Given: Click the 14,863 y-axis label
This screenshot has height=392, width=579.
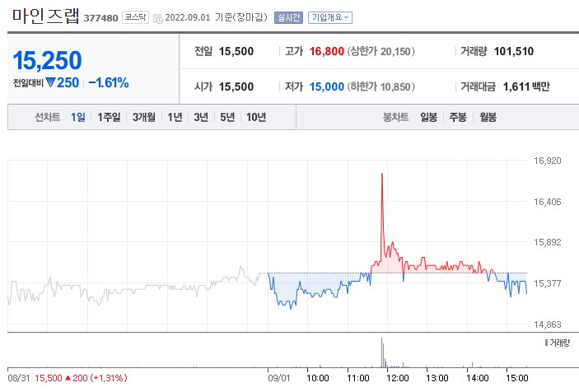Looking at the screenshot, I should pos(547,324).
